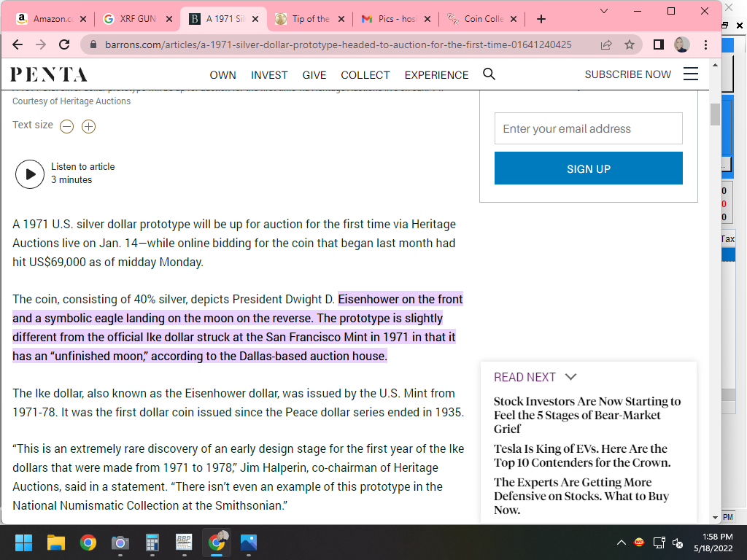Bookmark this page with the star
The width and height of the screenshot is (747, 560).
[630, 44]
